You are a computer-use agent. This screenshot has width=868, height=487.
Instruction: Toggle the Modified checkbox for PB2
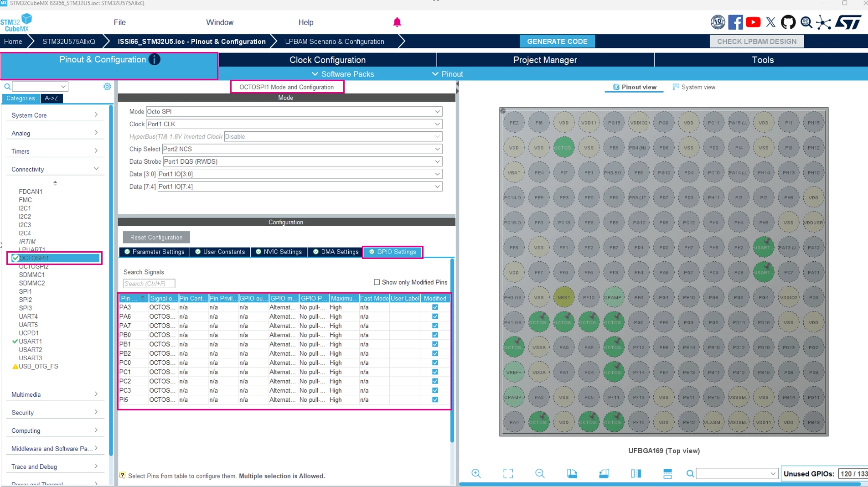click(x=435, y=353)
